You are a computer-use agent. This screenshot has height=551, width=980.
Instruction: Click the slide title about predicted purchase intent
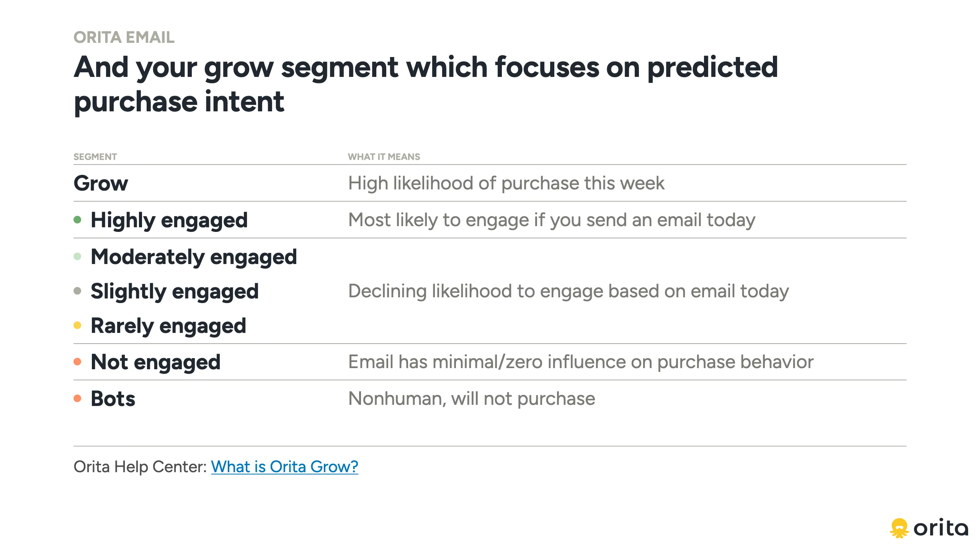click(426, 84)
